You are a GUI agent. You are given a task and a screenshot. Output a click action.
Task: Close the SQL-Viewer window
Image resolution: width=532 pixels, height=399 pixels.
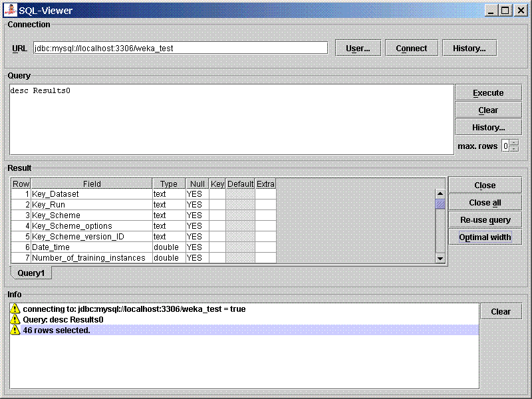tap(521, 11)
